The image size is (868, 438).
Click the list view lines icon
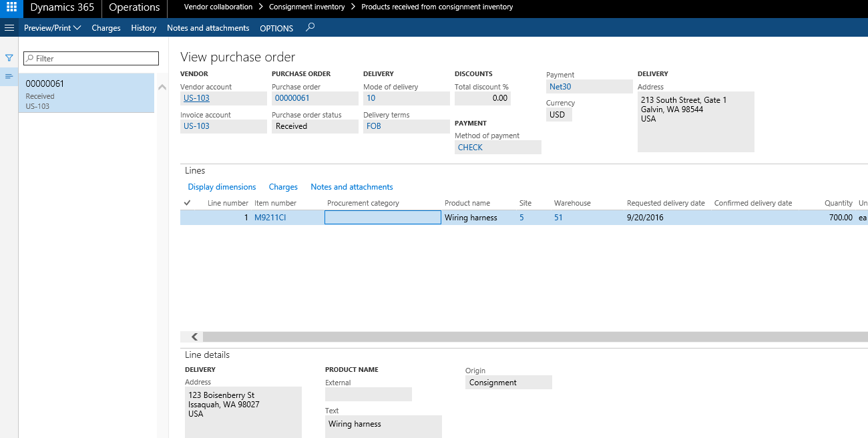coord(9,77)
